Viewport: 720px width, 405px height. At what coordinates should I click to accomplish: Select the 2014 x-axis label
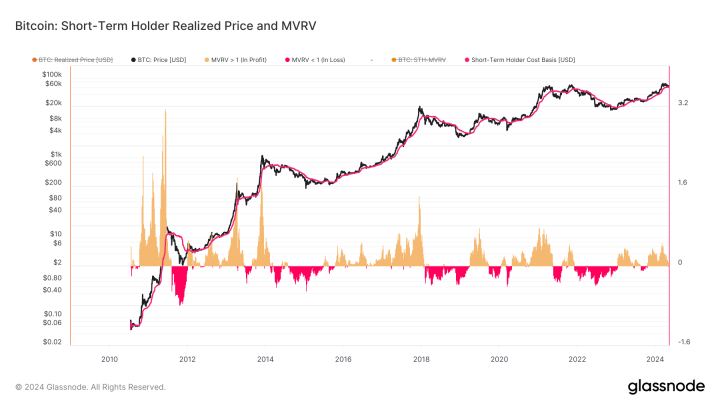(x=265, y=359)
